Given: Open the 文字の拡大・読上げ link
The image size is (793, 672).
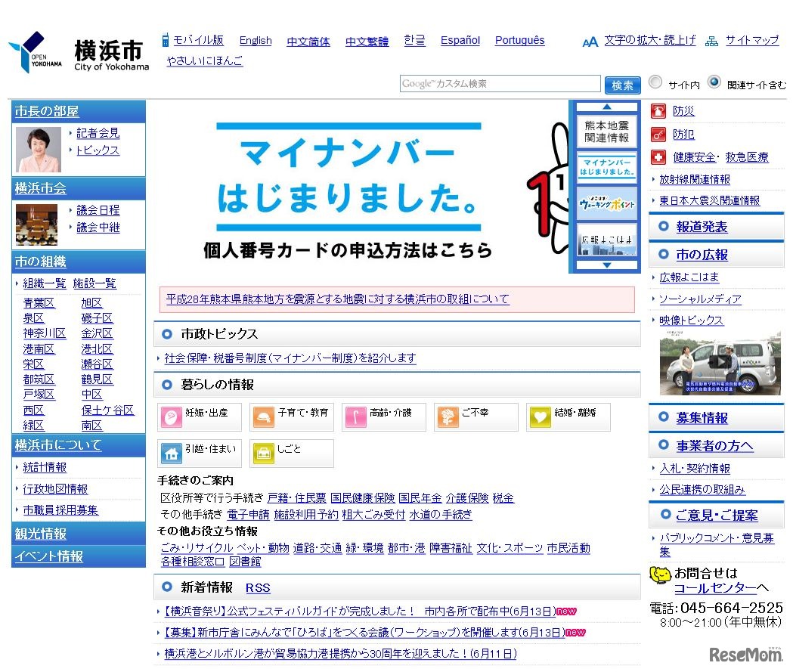Looking at the screenshot, I should [650, 41].
